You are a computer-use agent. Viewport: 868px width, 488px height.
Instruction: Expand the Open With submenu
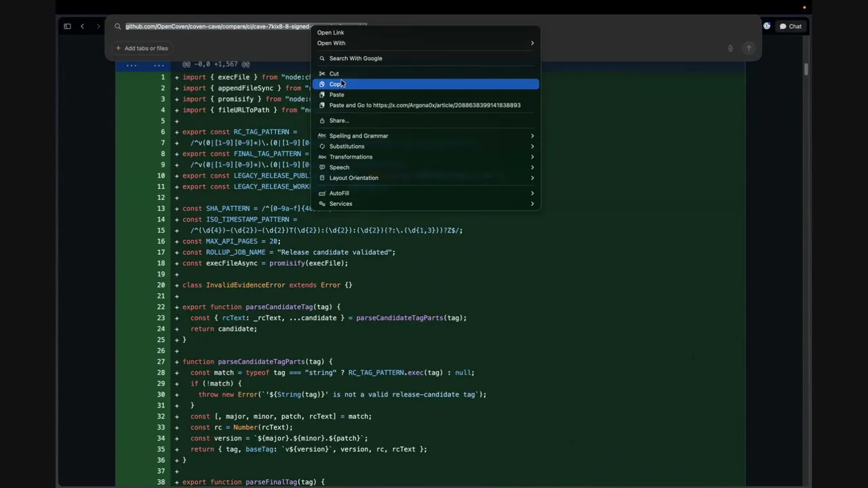click(426, 43)
